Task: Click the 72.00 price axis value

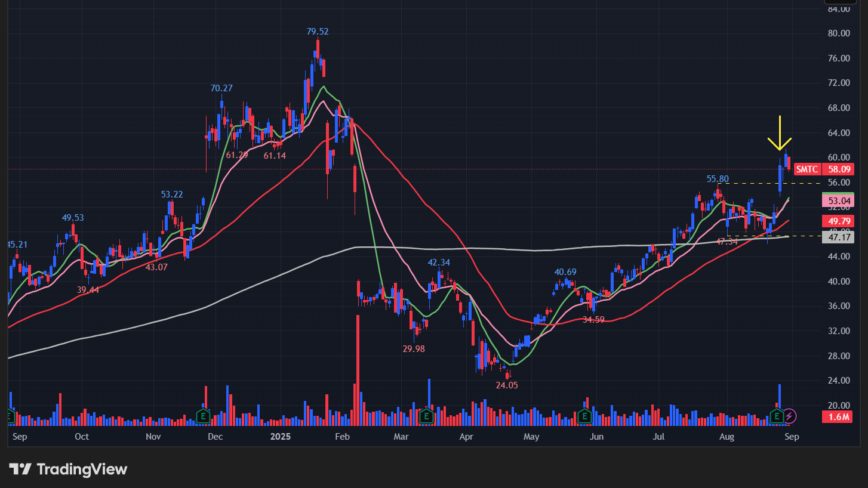Action: point(838,83)
